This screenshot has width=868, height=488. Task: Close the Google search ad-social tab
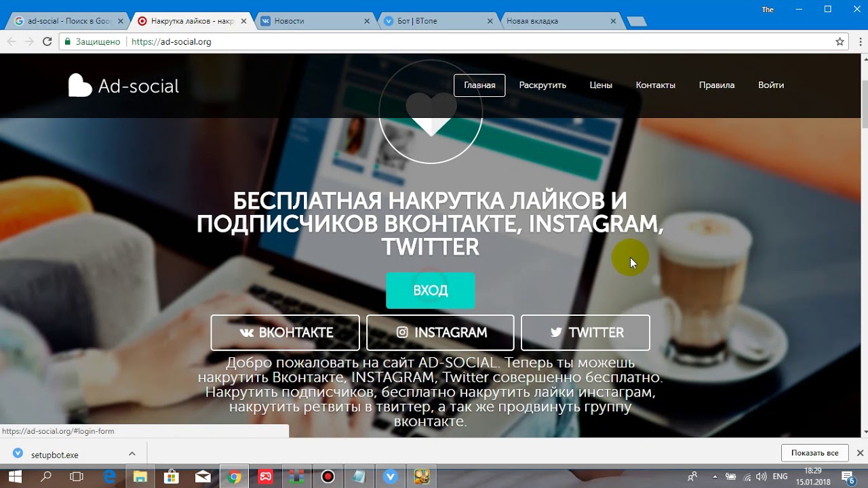pyautogui.click(x=121, y=21)
